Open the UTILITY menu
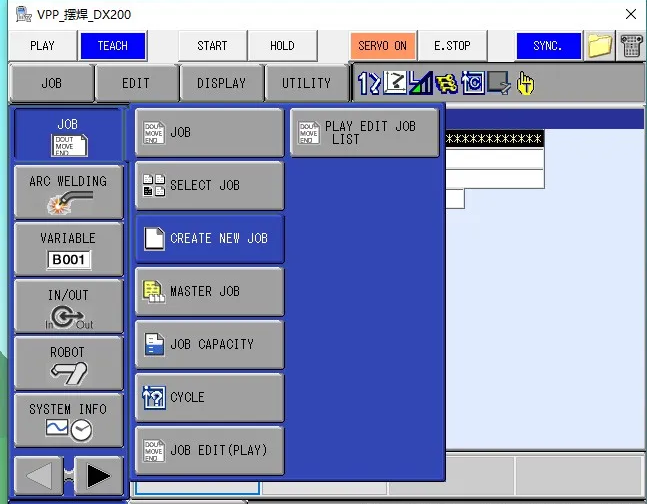The image size is (647, 504). click(x=307, y=83)
